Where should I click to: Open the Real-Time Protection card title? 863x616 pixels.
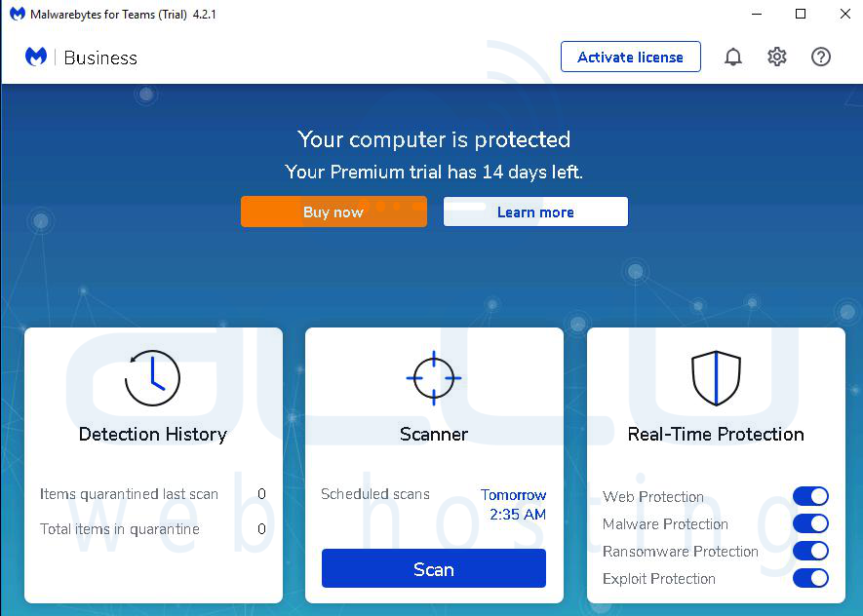click(716, 435)
